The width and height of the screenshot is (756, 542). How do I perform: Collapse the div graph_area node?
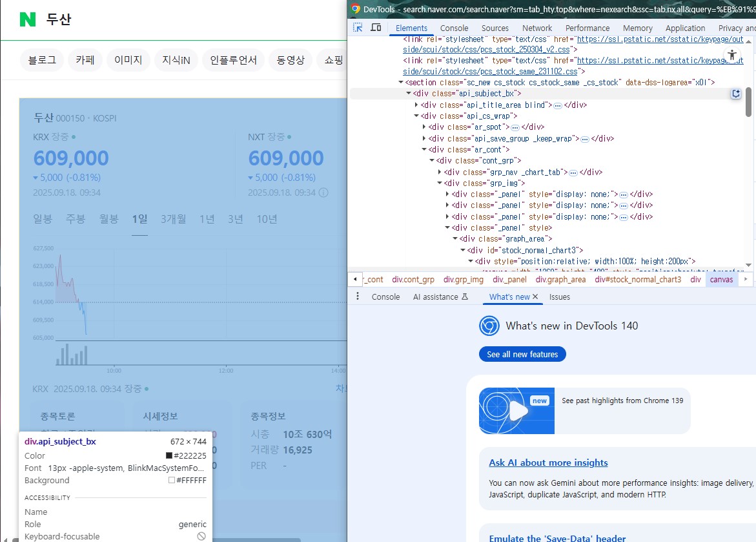coord(455,239)
